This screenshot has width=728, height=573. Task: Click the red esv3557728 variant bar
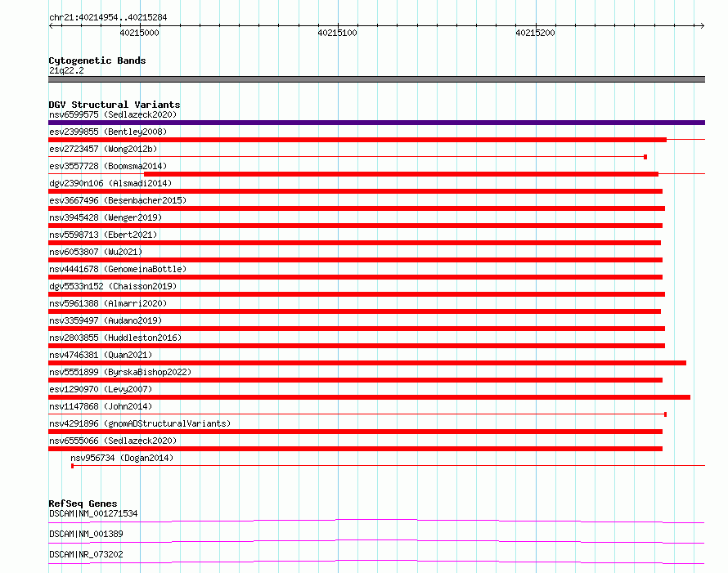click(x=401, y=174)
